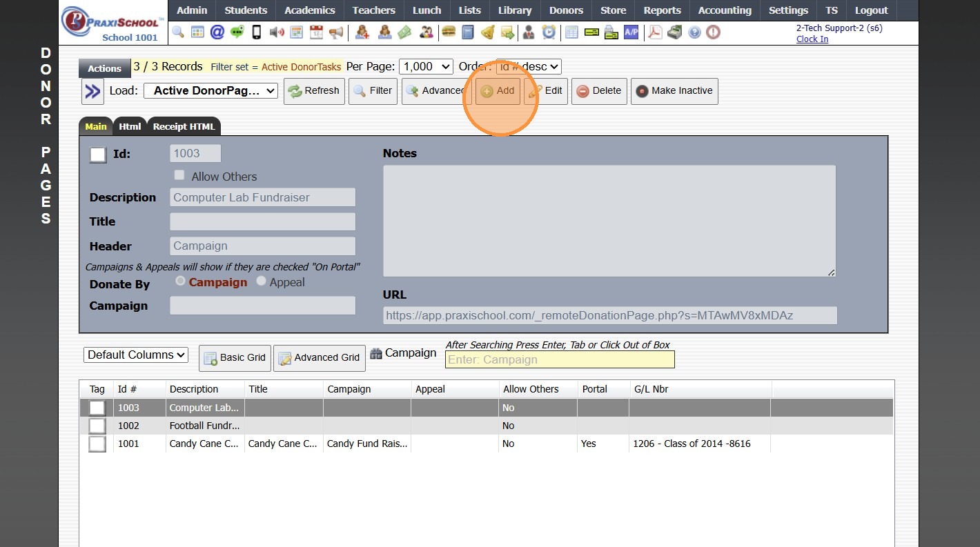980x547 pixels.
Task: Expand the Load Active DonorPages dropdown
Action: click(x=210, y=90)
